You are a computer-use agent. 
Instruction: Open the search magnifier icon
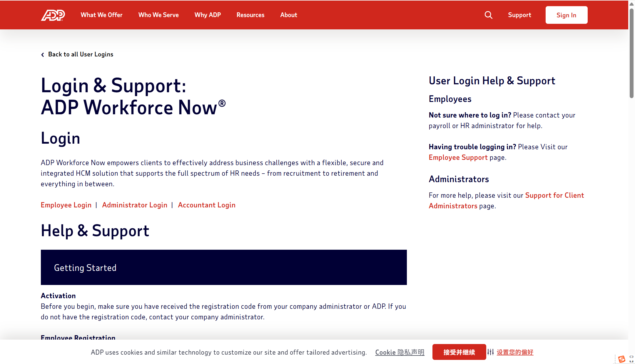(x=488, y=15)
